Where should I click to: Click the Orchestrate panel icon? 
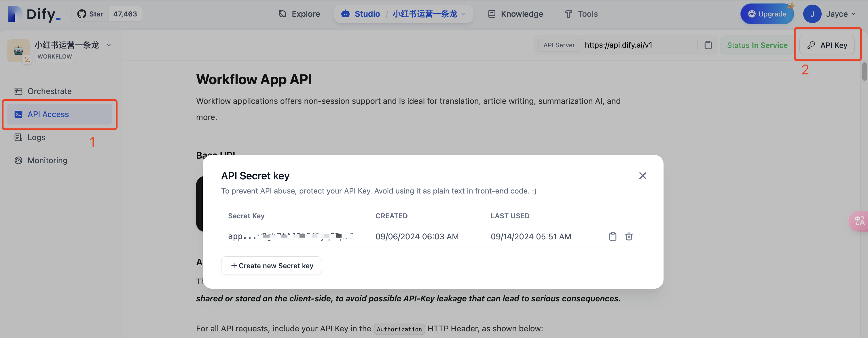(x=18, y=91)
